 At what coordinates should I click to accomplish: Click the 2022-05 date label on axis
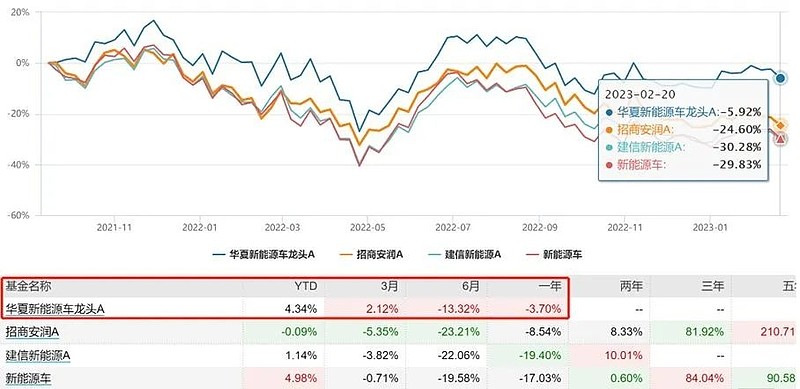366,226
